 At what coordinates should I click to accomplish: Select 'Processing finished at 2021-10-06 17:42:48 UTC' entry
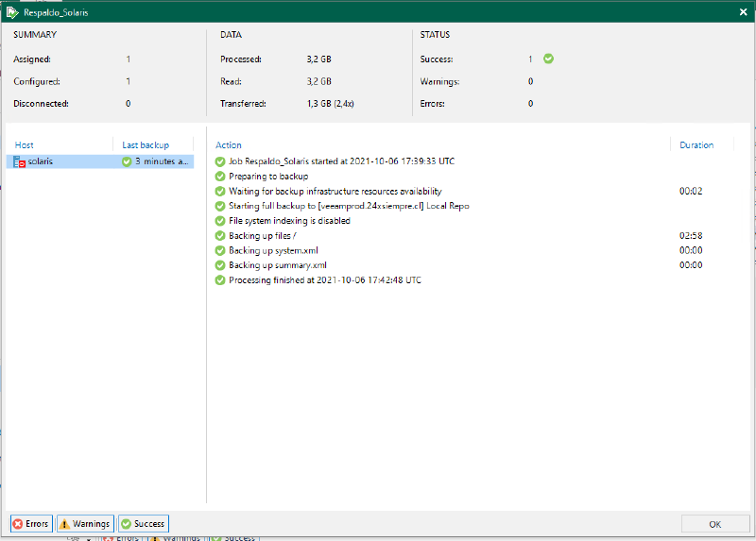[325, 280]
